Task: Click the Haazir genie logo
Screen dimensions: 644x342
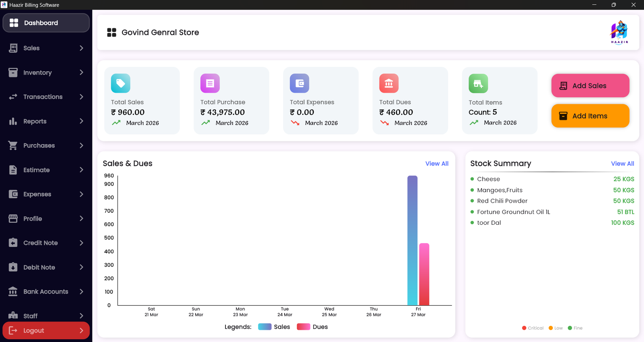Action: coord(619,32)
